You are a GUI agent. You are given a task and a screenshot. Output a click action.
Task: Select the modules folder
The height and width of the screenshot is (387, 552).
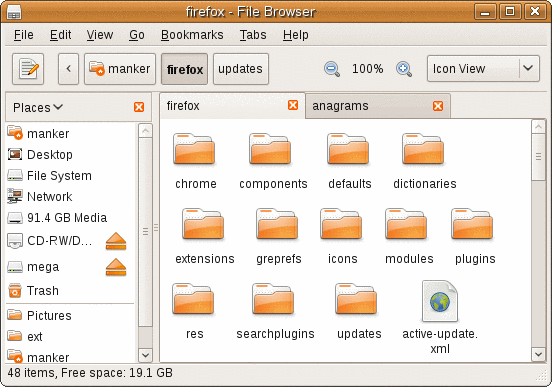coord(406,224)
